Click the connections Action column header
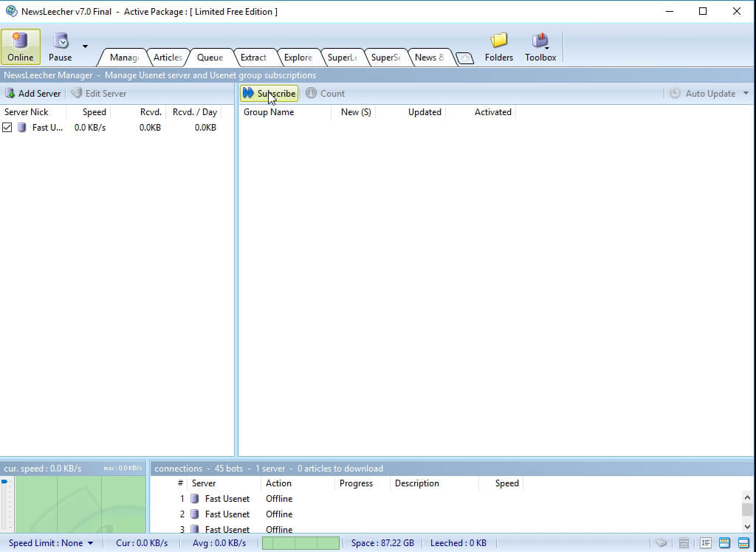The width and height of the screenshot is (756, 552). (x=298, y=483)
